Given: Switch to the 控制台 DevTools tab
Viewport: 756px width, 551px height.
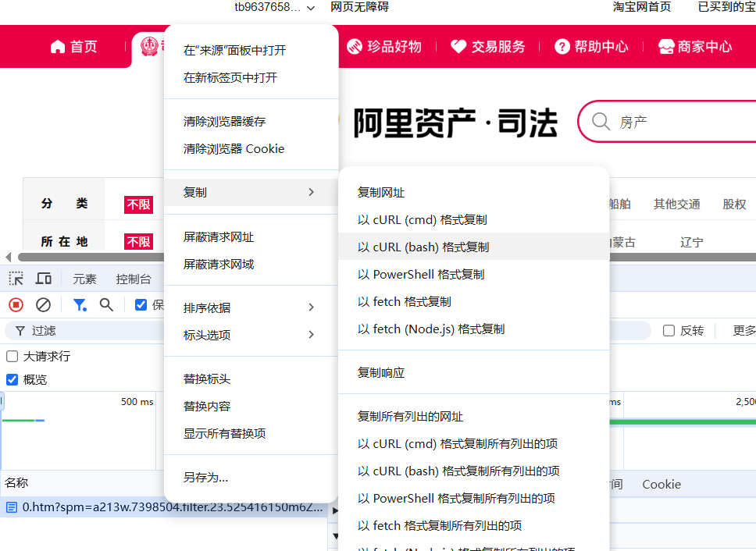Looking at the screenshot, I should click(134, 279).
